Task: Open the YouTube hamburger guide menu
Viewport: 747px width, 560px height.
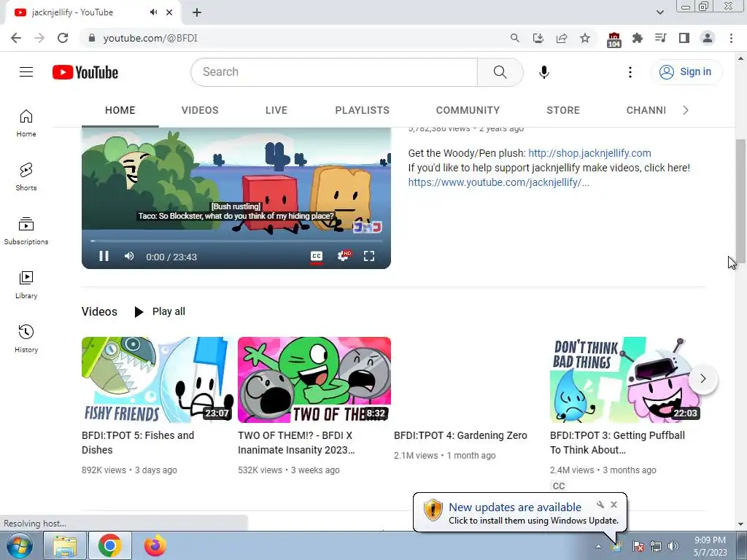Action: point(26,72)
